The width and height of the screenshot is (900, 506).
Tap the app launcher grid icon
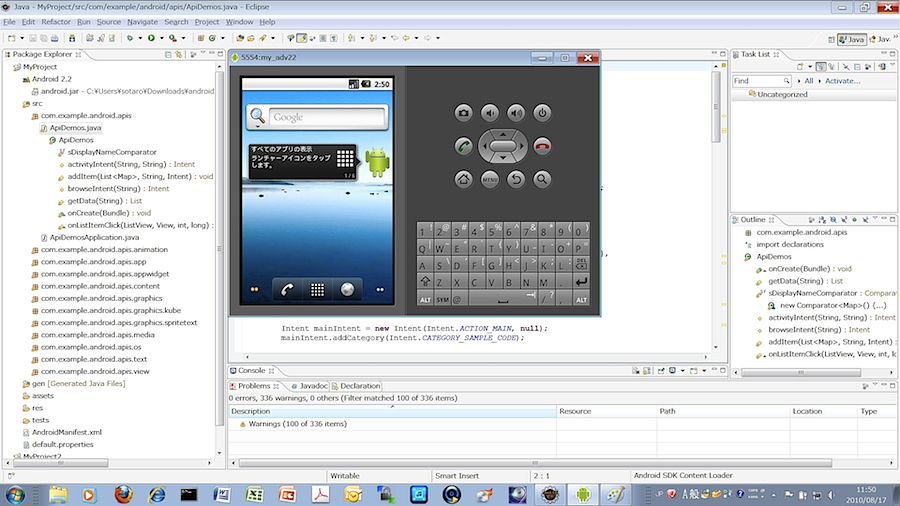point(317,289)
